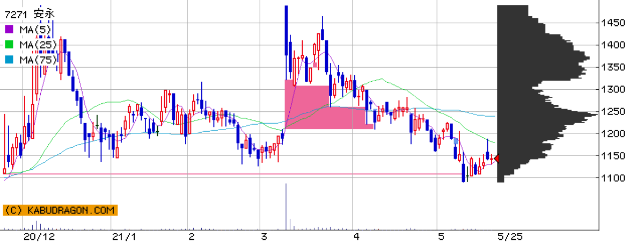Click the MA(75) legend label

tap(38, 60)
